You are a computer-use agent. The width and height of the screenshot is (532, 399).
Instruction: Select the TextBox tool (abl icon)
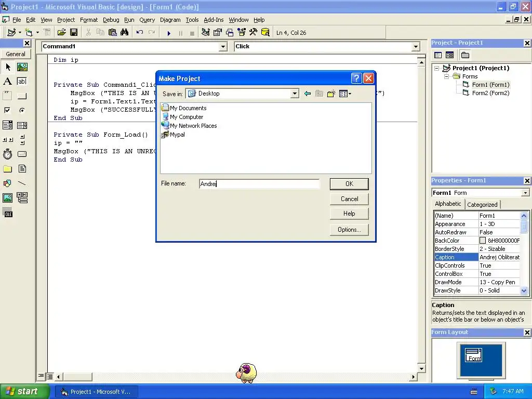point(22,81)
